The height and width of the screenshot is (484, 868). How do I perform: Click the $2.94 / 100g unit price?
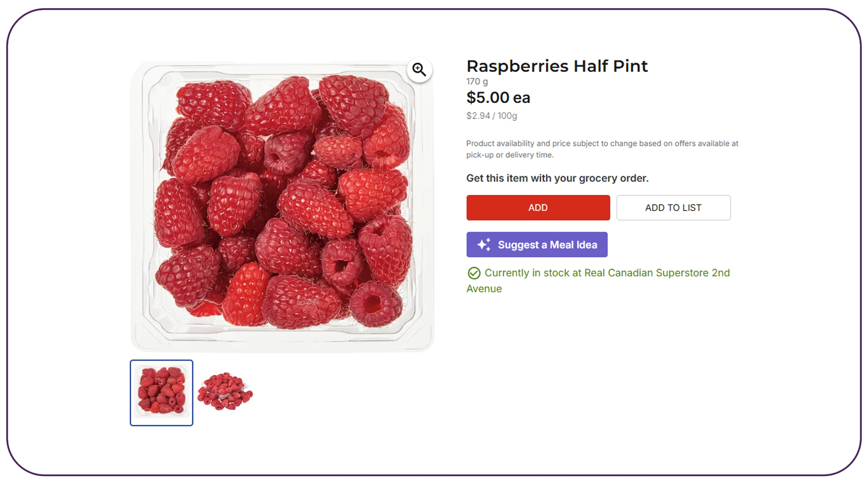pyautogui.click(x=491, y=116)
